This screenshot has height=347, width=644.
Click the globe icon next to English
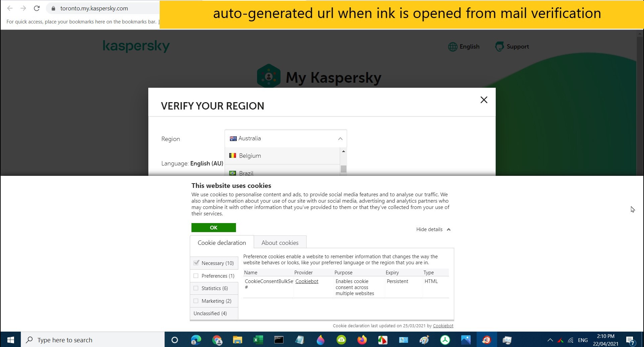coord(453,47)
